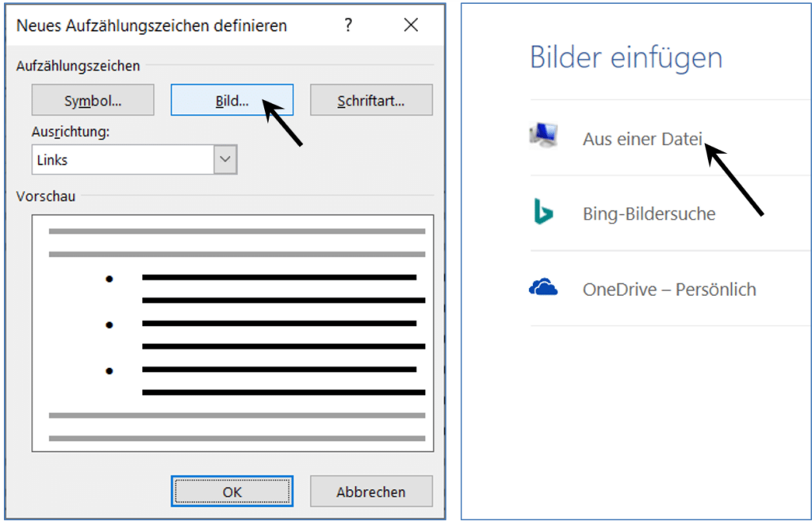Screen dimensions: 812x521
Task: Choose Bing-Bildersuche as image source
Action: pos(649,214)
